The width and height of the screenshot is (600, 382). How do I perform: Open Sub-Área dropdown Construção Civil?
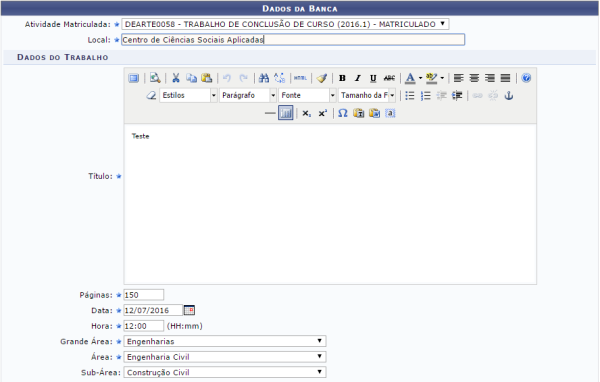click(x=225, y=372)
